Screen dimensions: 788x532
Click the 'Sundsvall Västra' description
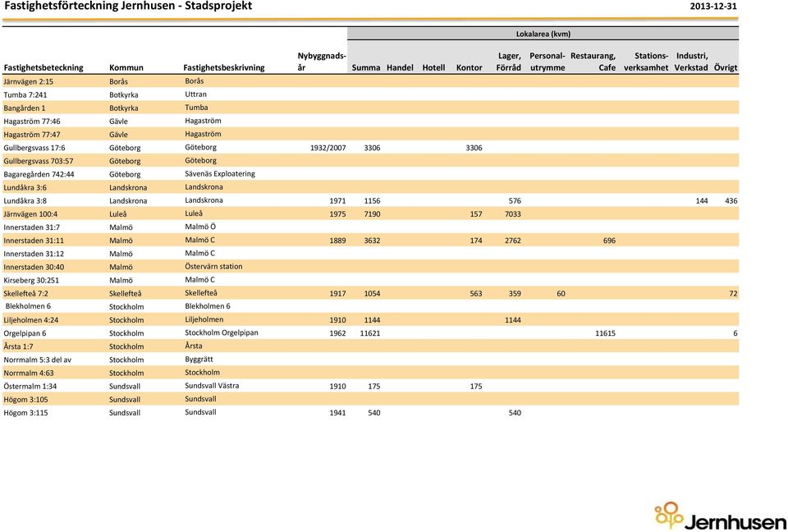click(212, 386)
